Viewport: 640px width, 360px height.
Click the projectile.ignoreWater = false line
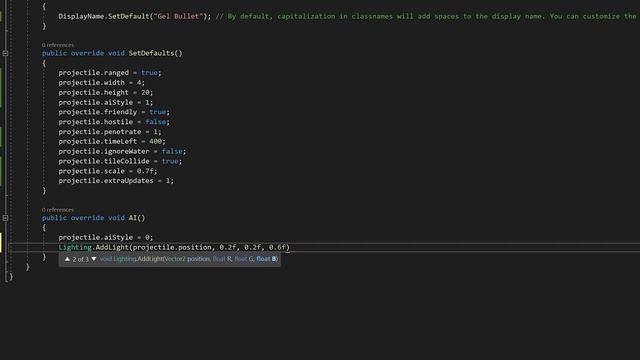[122, 151]
